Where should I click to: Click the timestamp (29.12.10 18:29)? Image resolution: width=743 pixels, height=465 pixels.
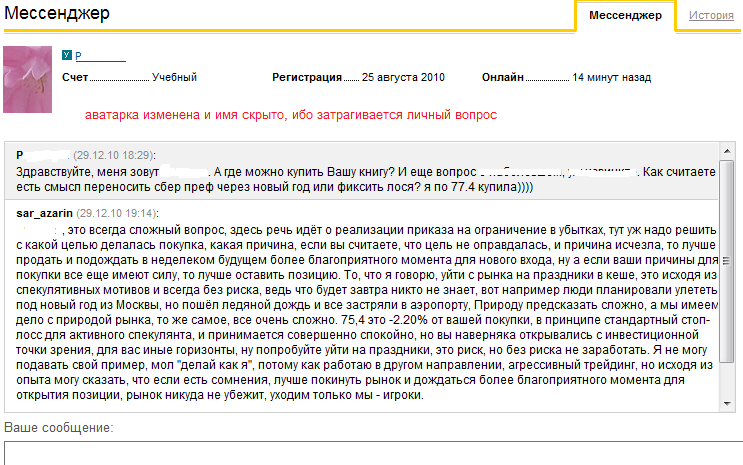click(x=114, y=155)
